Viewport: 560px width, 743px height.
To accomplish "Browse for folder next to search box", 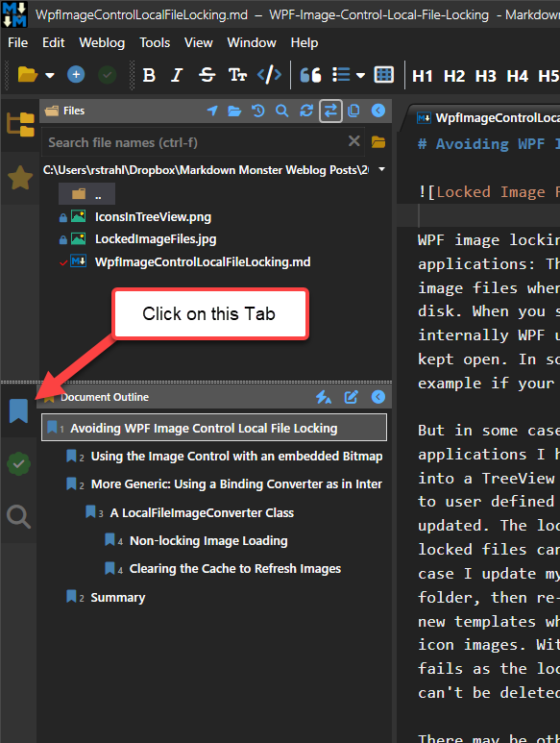I will click(x=377, y=141).
